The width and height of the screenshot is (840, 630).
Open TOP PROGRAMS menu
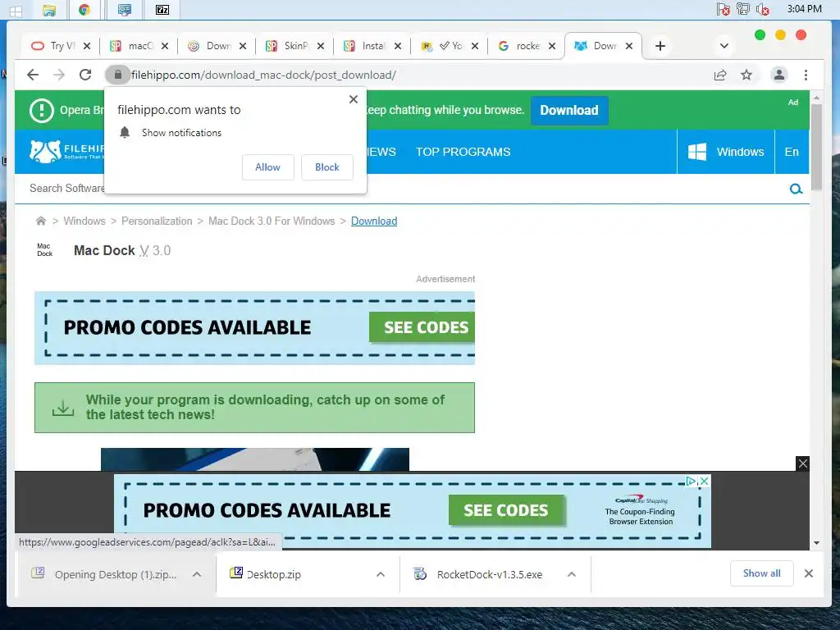click(463, 152)
